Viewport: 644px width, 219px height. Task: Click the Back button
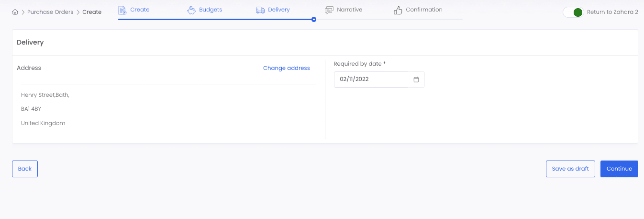25,169
